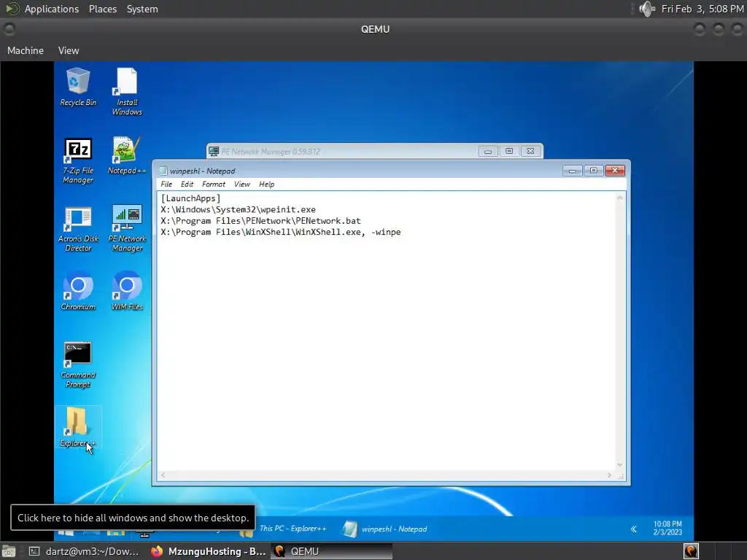Open the WIM Files shortcut

(127, 291)
